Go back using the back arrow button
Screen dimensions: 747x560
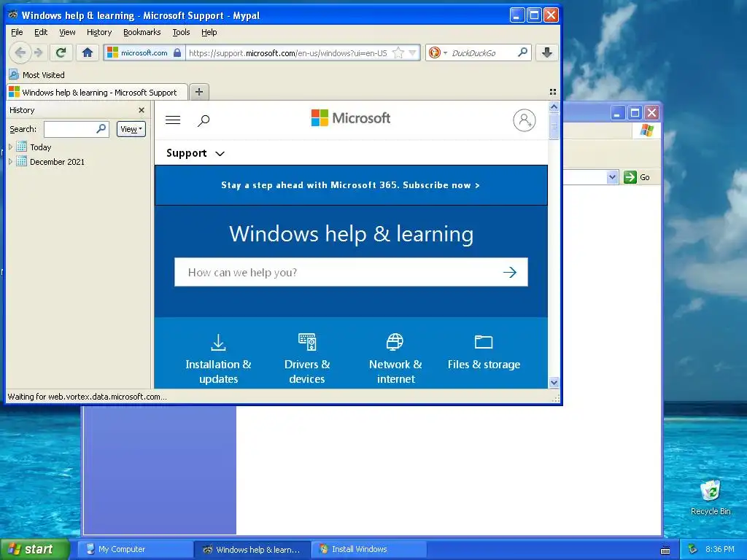20,52
